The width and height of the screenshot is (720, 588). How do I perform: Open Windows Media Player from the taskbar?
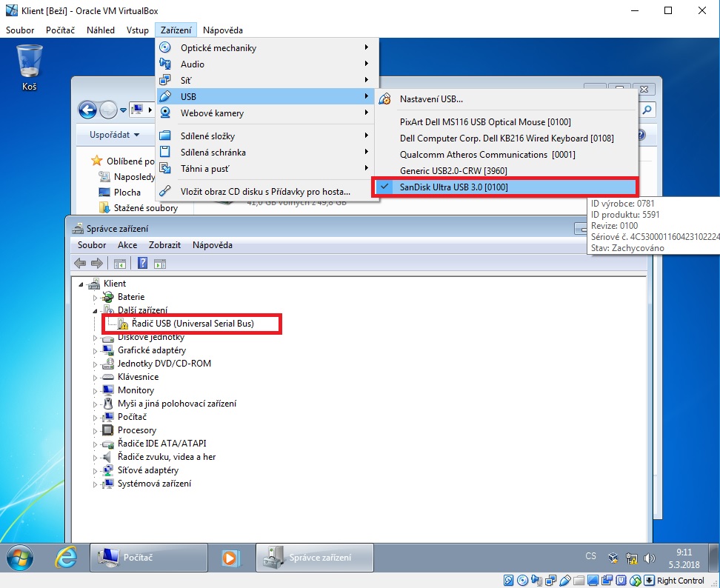click(230, 558)
